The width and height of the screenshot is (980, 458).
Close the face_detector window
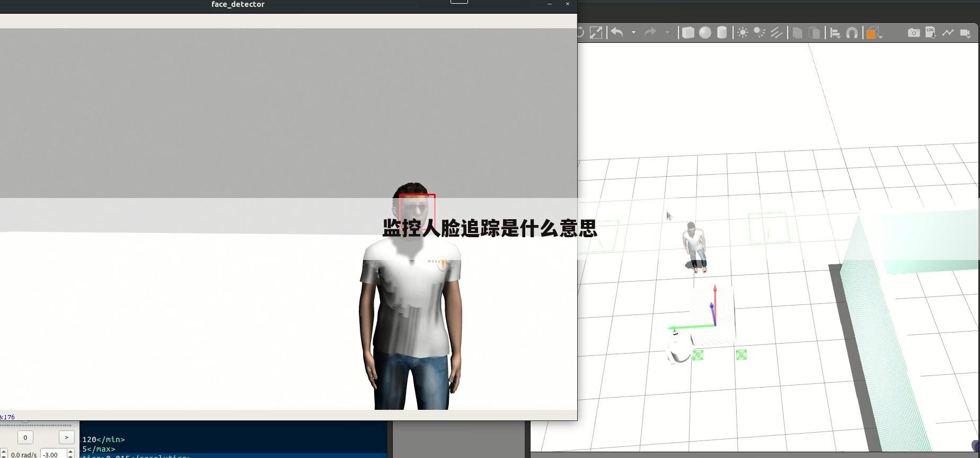tap(568, 4)
